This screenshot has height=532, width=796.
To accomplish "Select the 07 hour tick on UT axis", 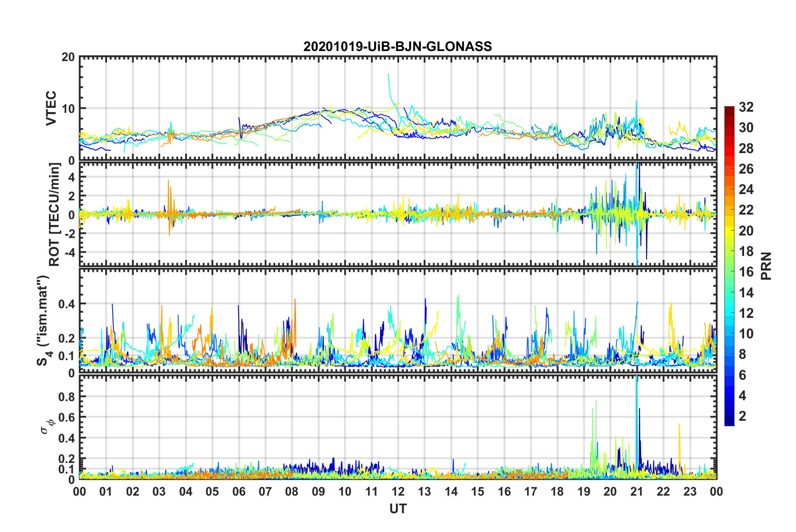I will tap(265, 491).
